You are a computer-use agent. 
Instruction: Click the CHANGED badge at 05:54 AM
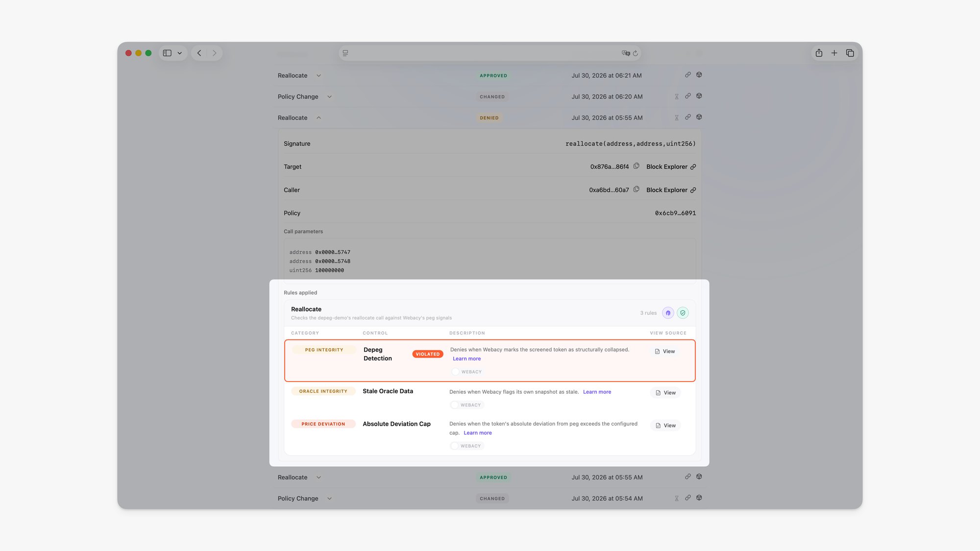[492, 499]
